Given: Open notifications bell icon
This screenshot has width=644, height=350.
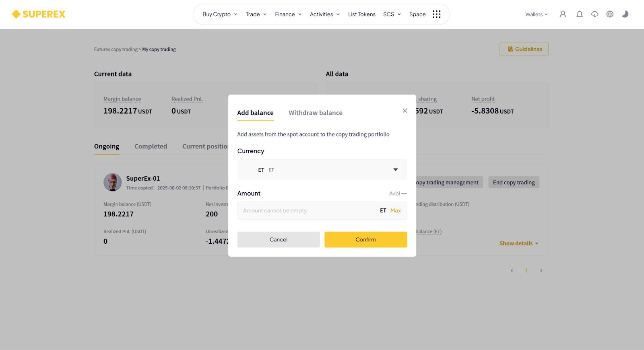Looking at the screenshot, I should (579, 14).
